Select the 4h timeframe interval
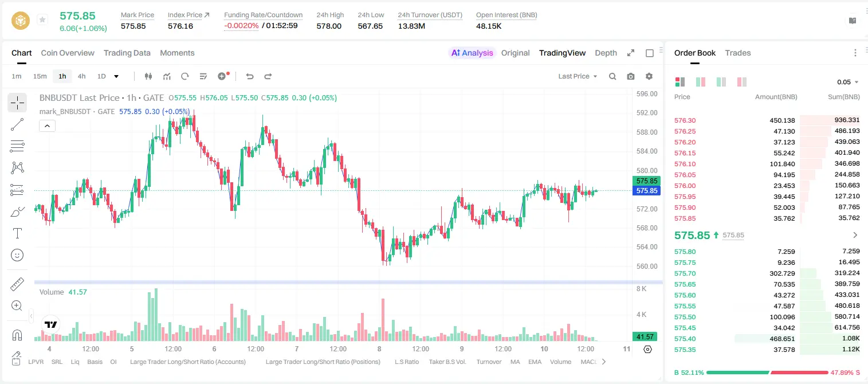868x384 pixels. [x=81, y=76]
